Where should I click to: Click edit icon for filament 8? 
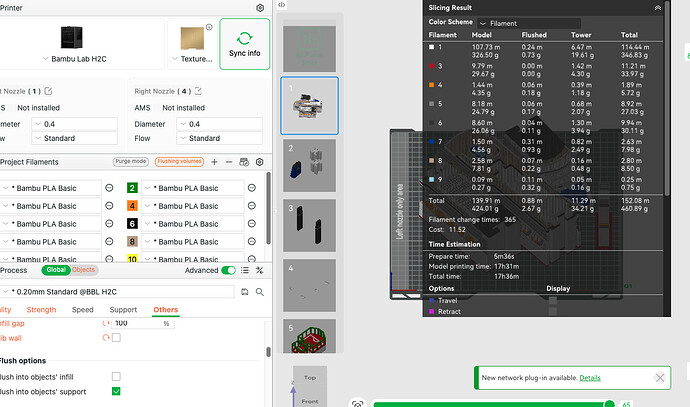coord(252,241)
